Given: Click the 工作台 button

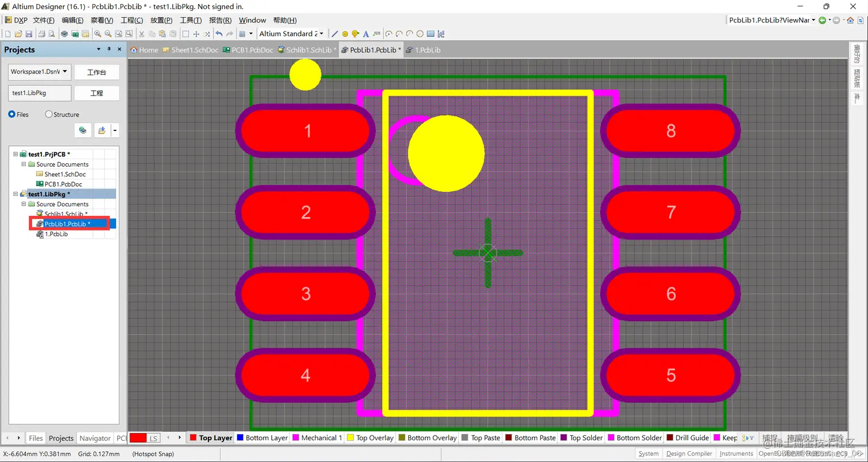Looking at the screenshot, I should (97, 72).
